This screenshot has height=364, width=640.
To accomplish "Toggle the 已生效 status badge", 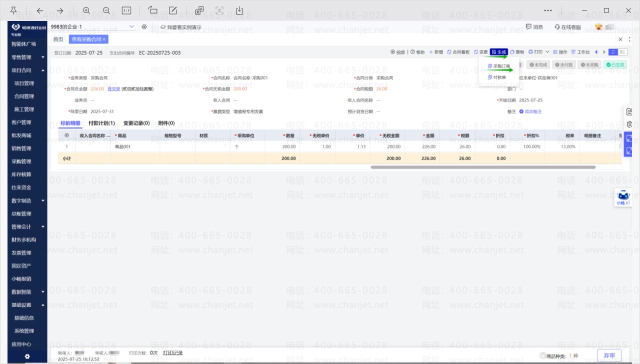I will [x=615, y=64].
